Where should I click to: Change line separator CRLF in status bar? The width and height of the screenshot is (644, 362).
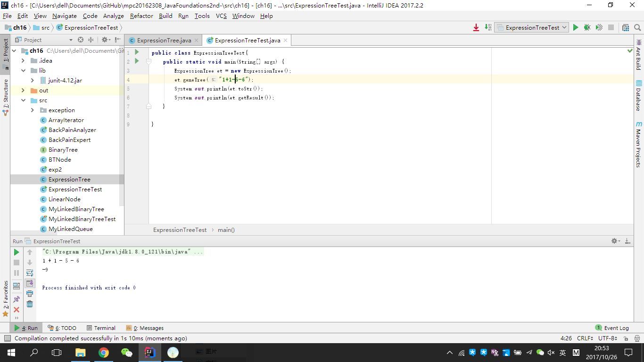pos(585,338)
